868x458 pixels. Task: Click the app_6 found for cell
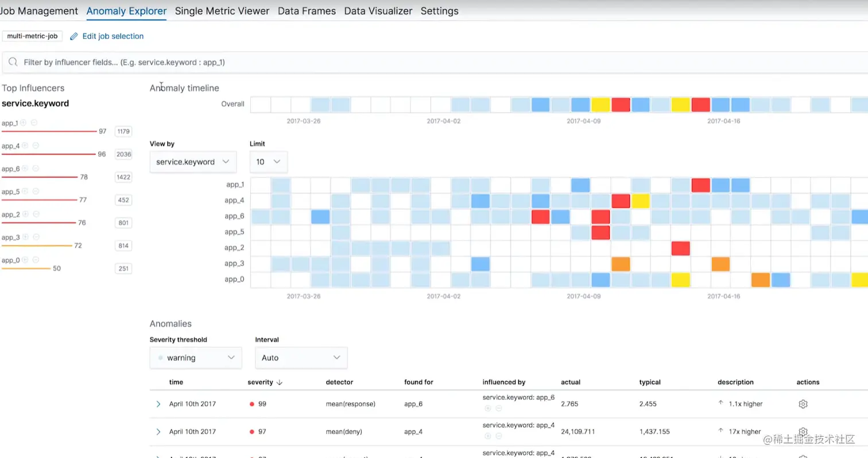pyautogui.click(x=413, y=404)
